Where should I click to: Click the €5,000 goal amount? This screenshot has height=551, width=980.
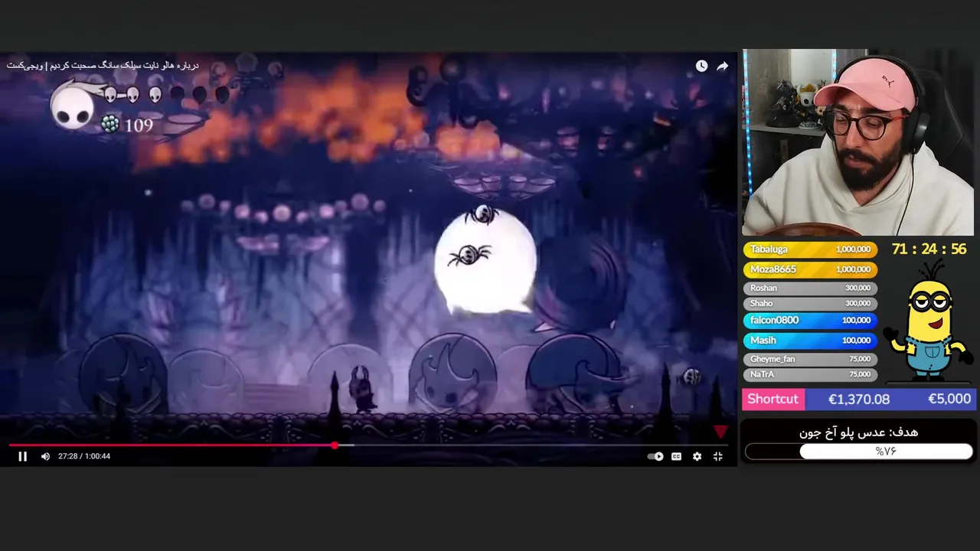[x=949, y=399]
